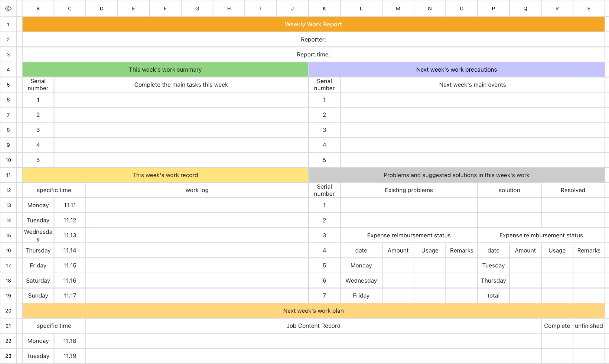The image size is (609, 364).
Task: Click the 'Wednesday' cell in column B
Action: pos(38,236)
